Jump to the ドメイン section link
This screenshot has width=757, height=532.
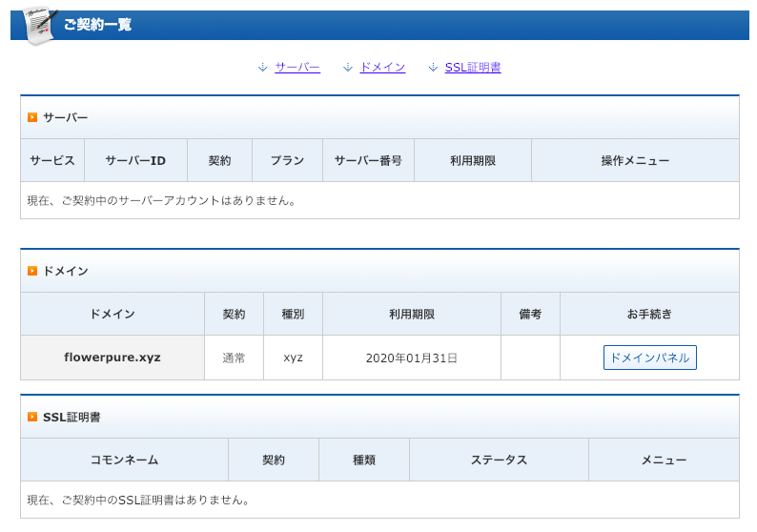pyautogui.click(x=383, y=67)
